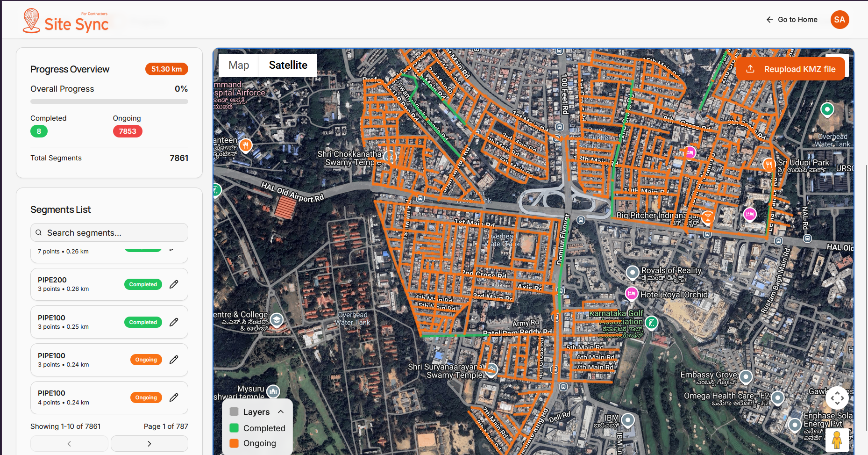Open the SA user avatar
Screen dimensions: 868x455
[840, 20]
